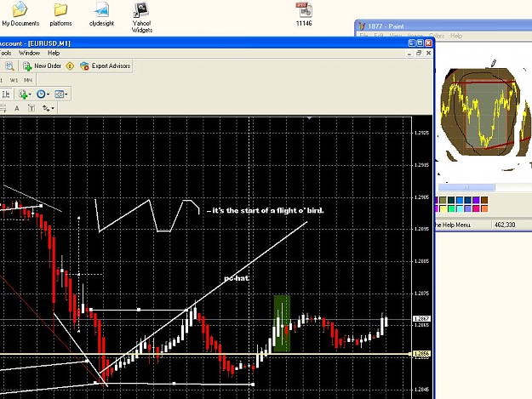Viewport: 532px width, 399px height.
Task: Open the platforms folder on desktop
Action: pyautogui.click(x=60, y=14)
